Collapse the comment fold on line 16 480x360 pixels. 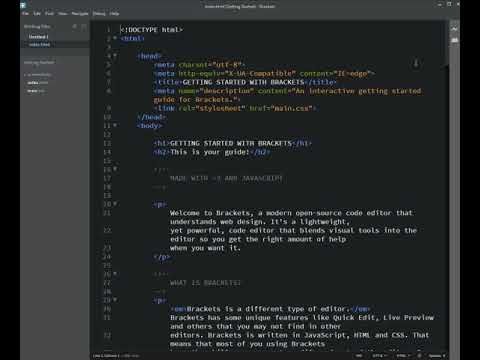[115, 169]
